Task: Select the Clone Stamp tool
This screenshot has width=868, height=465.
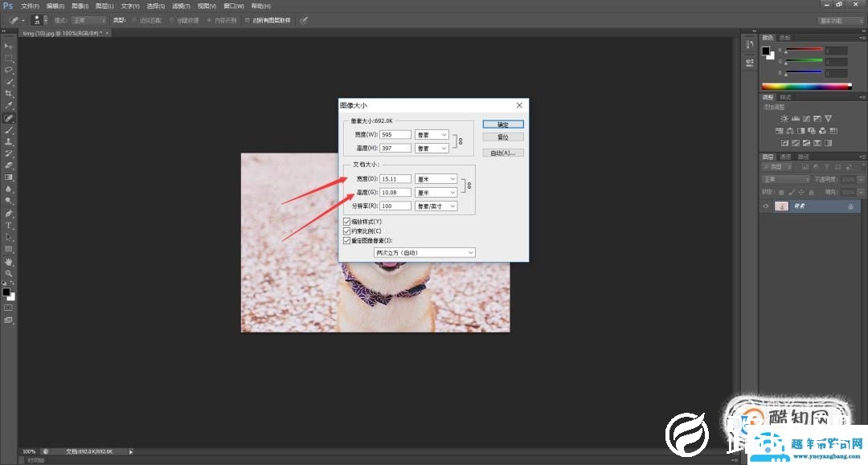Action: [8, 141]
